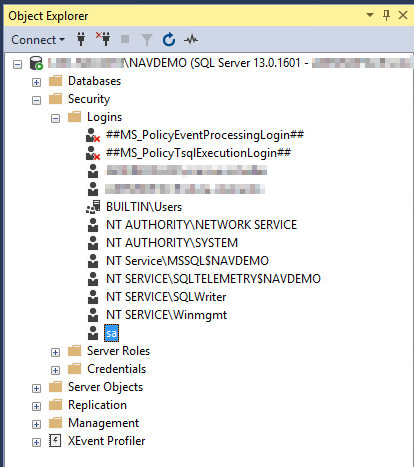Select NT SERVICE\SQLWriter login
Viewport: 414px width, 467px height.
click(x=166, y=297)
